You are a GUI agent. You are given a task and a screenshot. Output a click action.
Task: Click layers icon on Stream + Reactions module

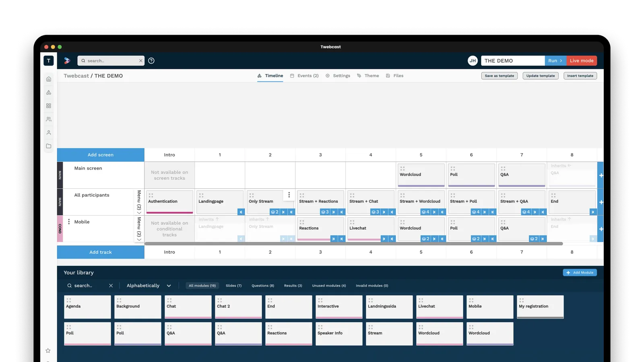(x=325, y=212)
